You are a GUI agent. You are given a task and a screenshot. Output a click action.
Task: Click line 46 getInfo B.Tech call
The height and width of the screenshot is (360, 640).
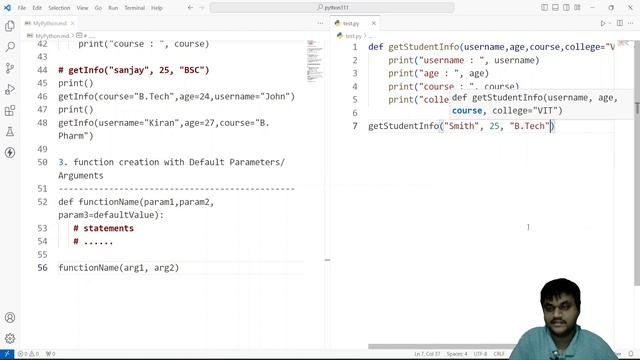176,96
